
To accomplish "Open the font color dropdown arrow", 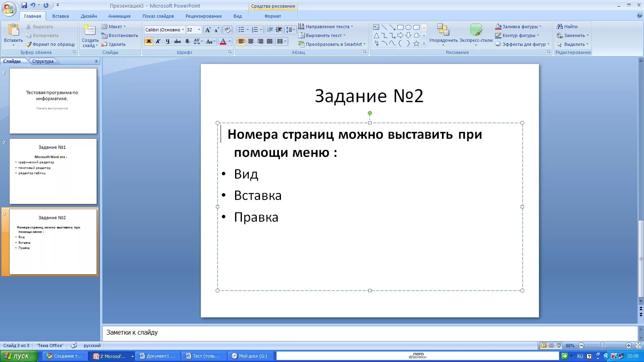I will click(x=230, y=41).
